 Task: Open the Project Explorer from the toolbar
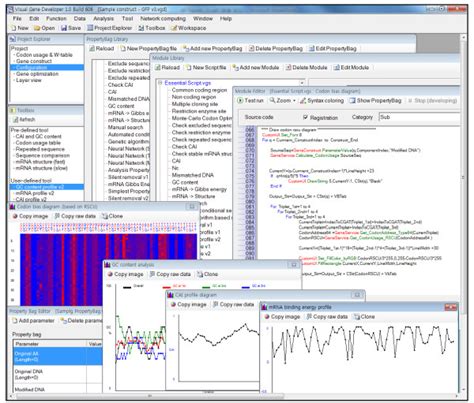[x=109, y=28]
